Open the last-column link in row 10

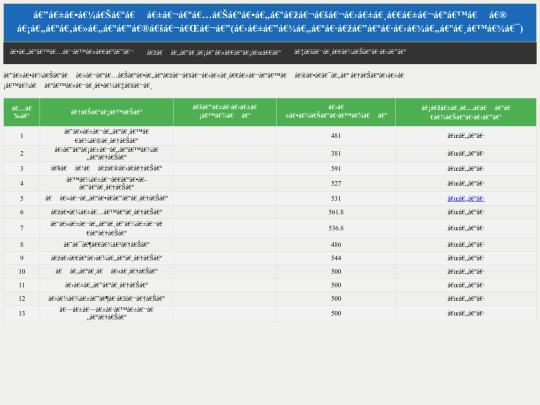(x=466, y=271)
